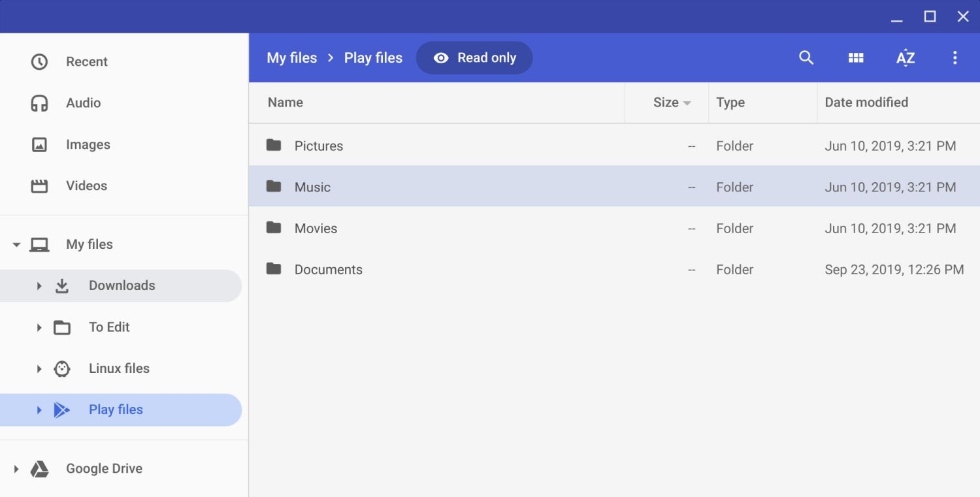
Task: Select the Documents folder row
Action: tap(328, 270)
